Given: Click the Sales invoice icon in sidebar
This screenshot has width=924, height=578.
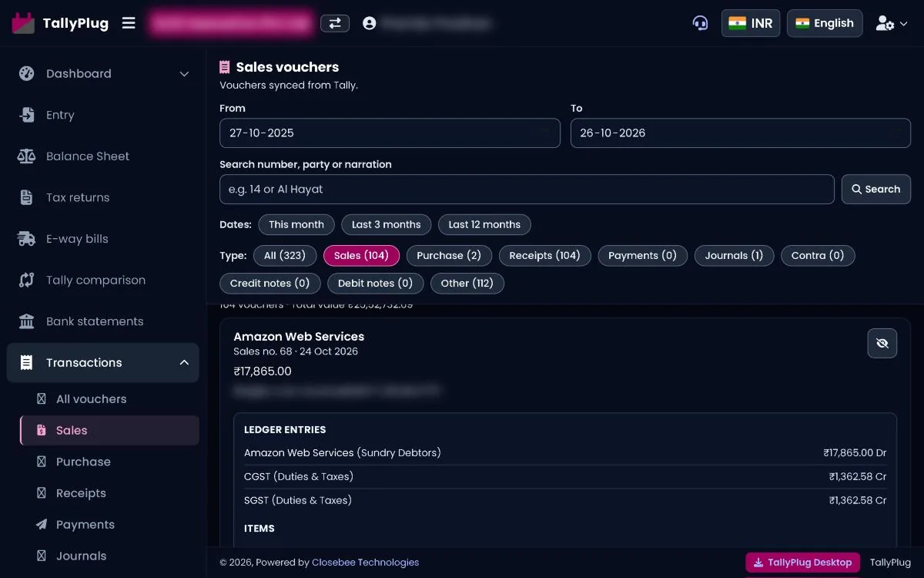Looking at the screenshot, I should pyautogui.click(x=42, y=431).
